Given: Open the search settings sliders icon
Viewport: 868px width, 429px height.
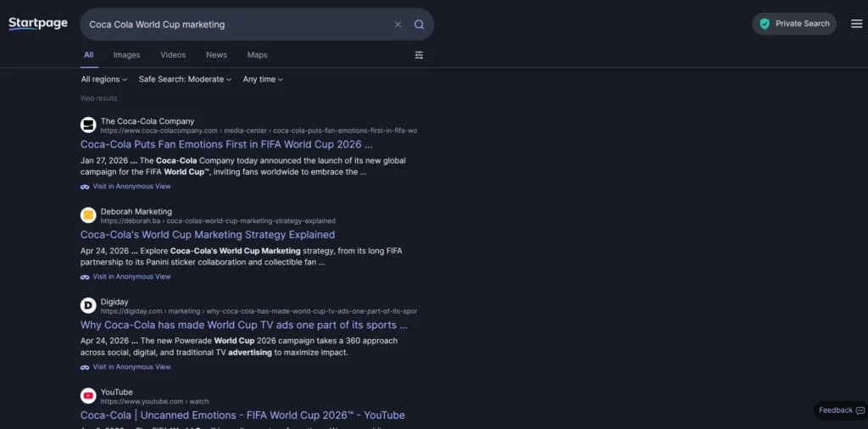Looking at the screenshot, I should [419, 55].
